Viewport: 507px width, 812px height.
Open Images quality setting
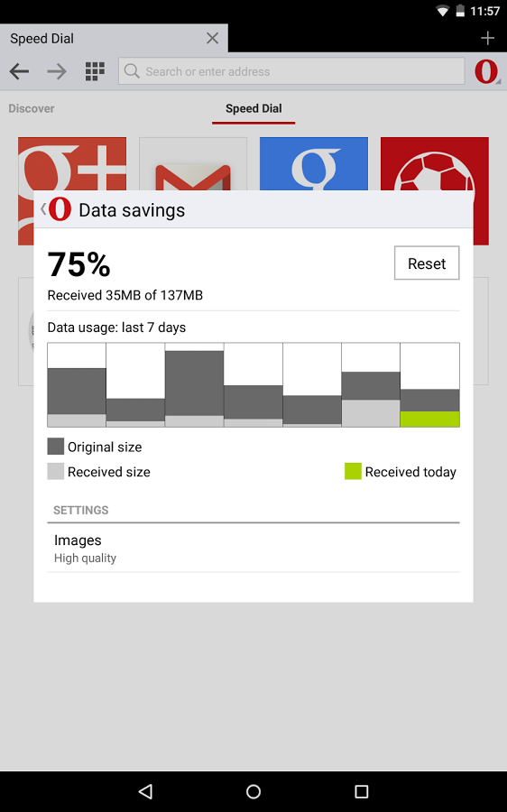tap(253, 549)
